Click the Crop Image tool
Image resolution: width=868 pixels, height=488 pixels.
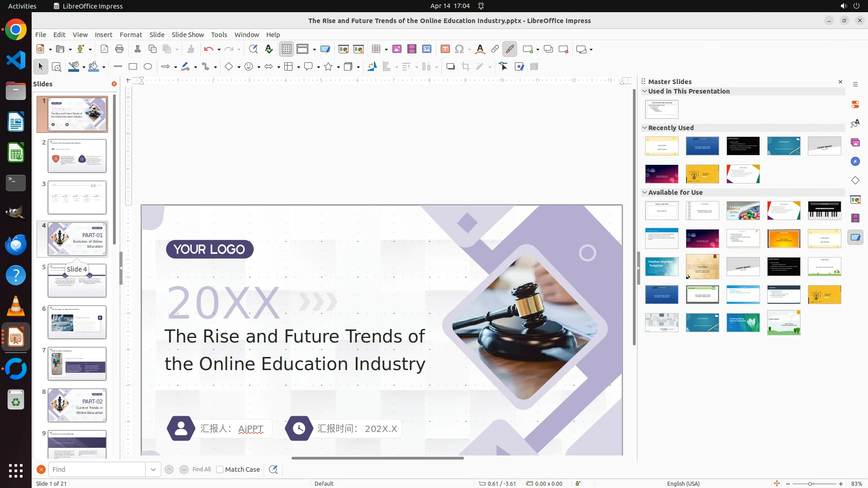click(x=466, y=67)
